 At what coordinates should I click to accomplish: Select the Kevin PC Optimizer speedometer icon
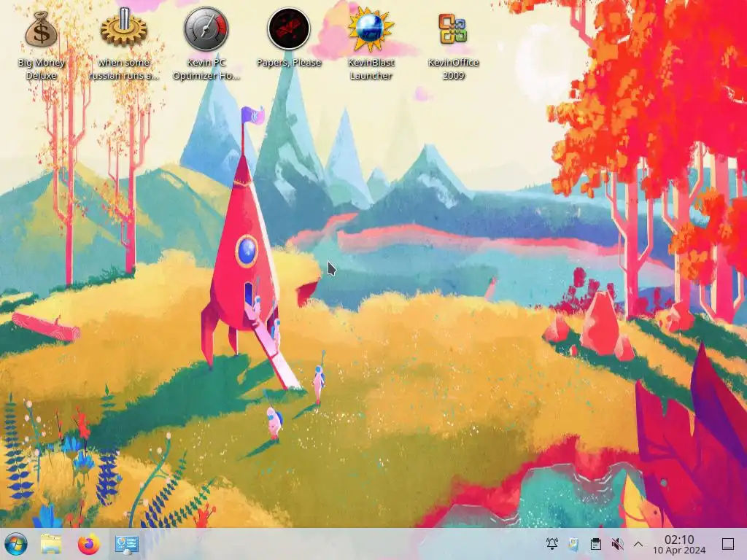pos(206,28)
